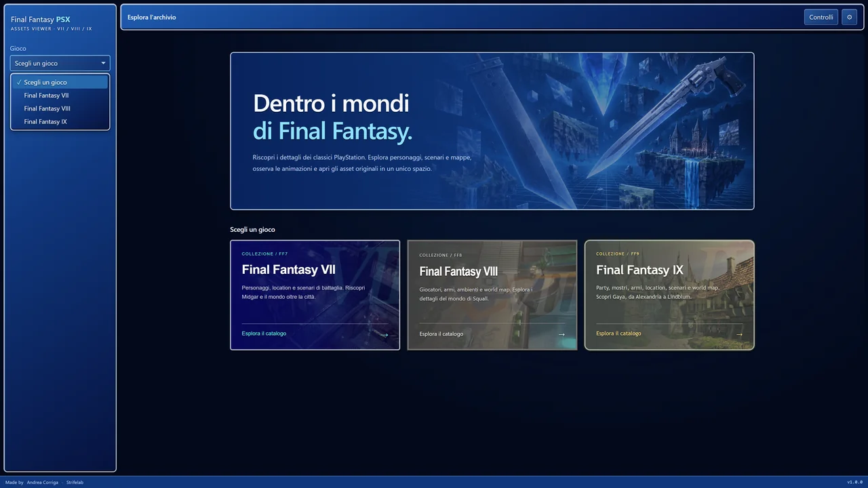Image resolution: width=868 pixels, height=488 pixels.
Task: Choose Final Fantasy VII from the dropdown list
Action: (x=60, y=96)
